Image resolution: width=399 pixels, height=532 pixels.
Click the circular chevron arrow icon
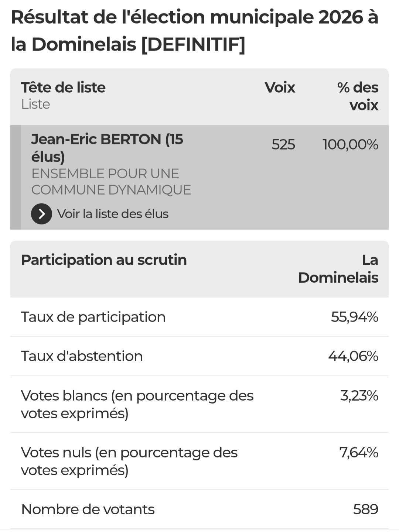click(41, 214)
